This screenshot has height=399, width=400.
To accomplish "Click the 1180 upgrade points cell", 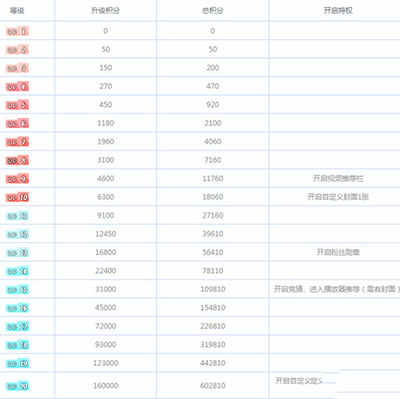I will pyautogui.click(x=105, y=123).
